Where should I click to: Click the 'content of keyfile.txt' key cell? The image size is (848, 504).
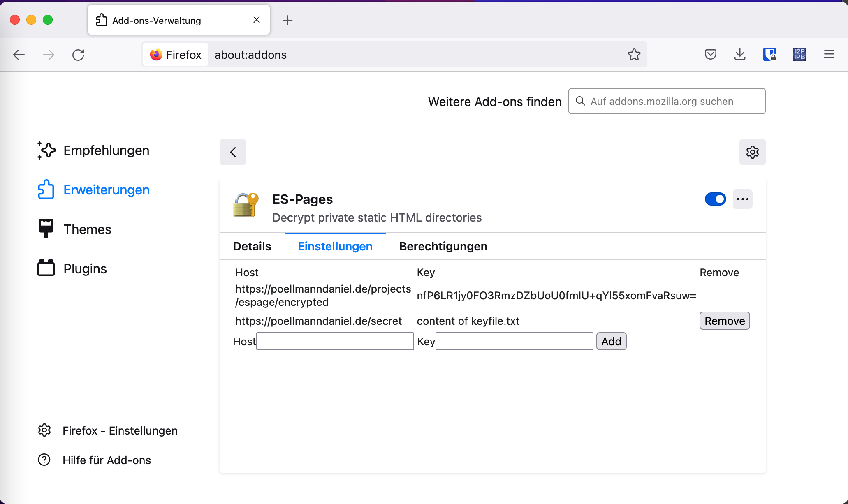[x=468, y=321]
